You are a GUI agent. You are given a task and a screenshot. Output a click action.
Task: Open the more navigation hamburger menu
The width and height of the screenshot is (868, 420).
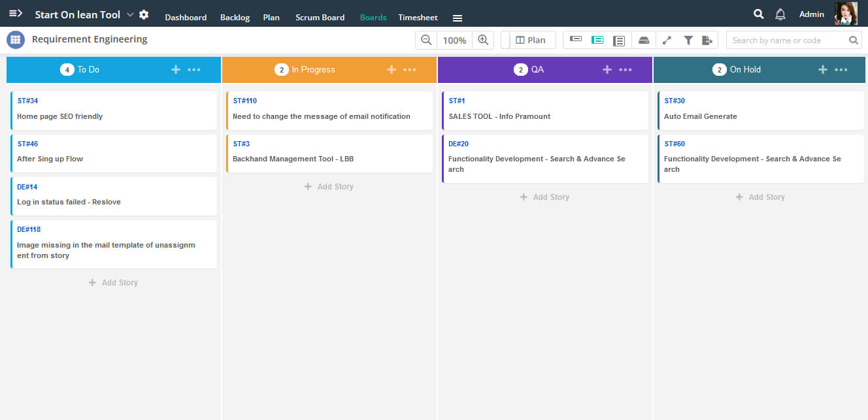click(x=458, y=18)
